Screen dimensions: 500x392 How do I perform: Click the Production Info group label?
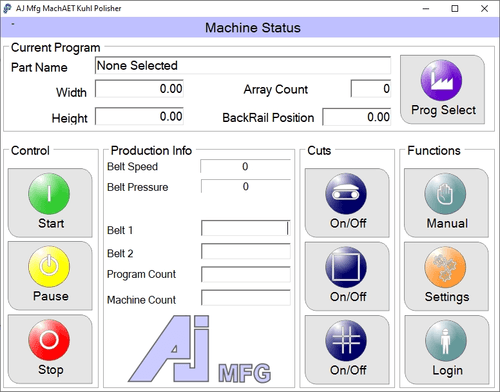pyautogui.click(x=151, y=151)
